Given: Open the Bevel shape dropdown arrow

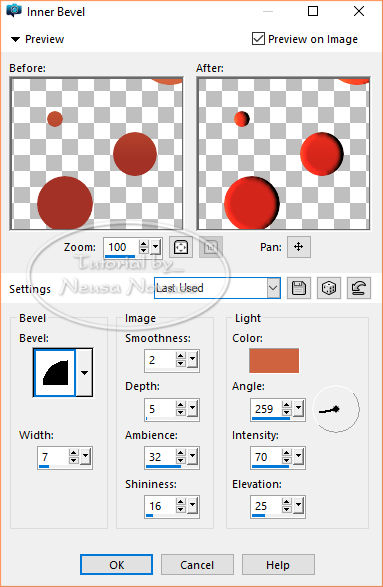Looking at the screenshot, I should (85, 372).
